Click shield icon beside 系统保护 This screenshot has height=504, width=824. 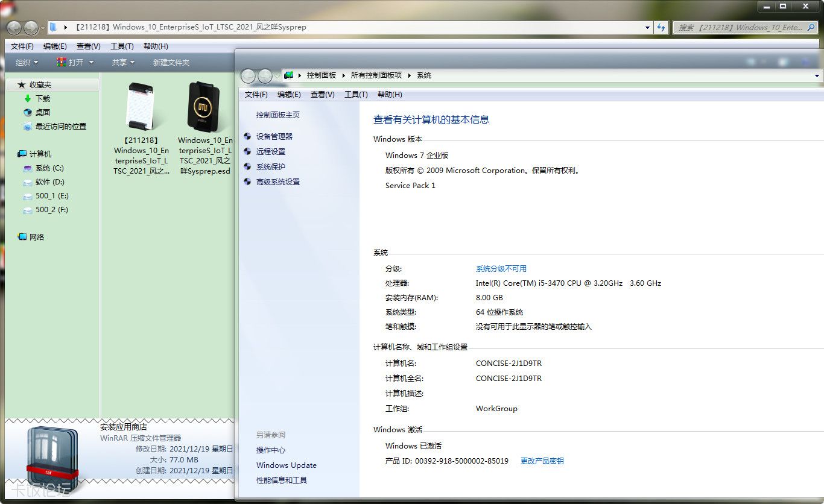coord(247,166)
